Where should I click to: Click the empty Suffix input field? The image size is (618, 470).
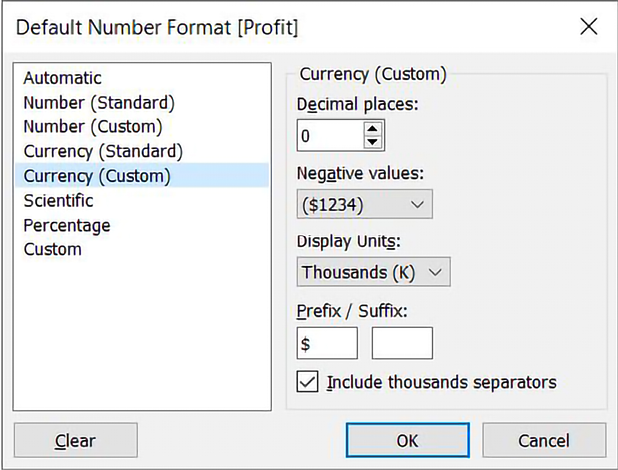(402, 343)
